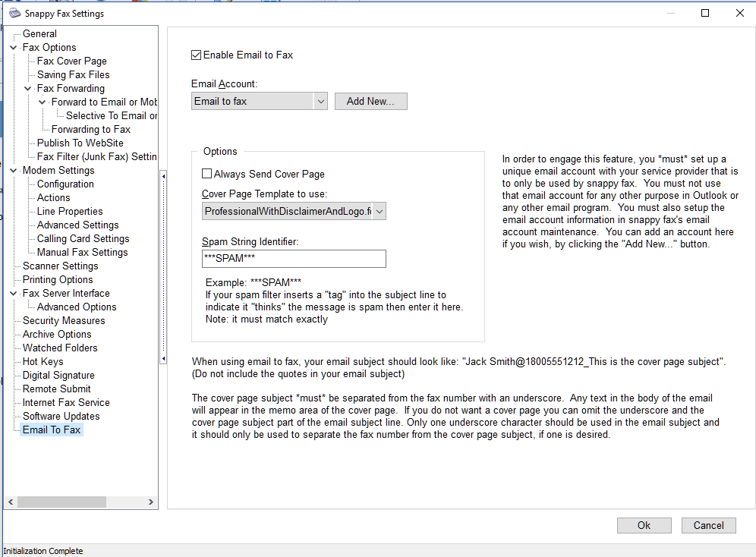This screenshot has width=756, height=557.
Task: Select Scanner Settings item
Action: pos(60,266)
